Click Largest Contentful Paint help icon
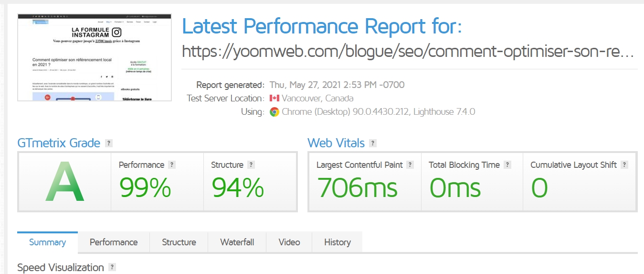 tap(410, 165)
